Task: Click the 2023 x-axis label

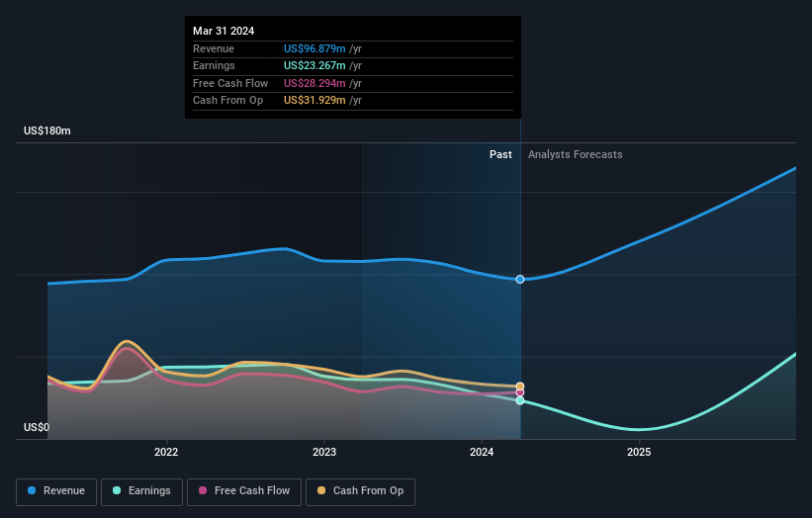Action: pyautogui.click(x=324, y=452)
